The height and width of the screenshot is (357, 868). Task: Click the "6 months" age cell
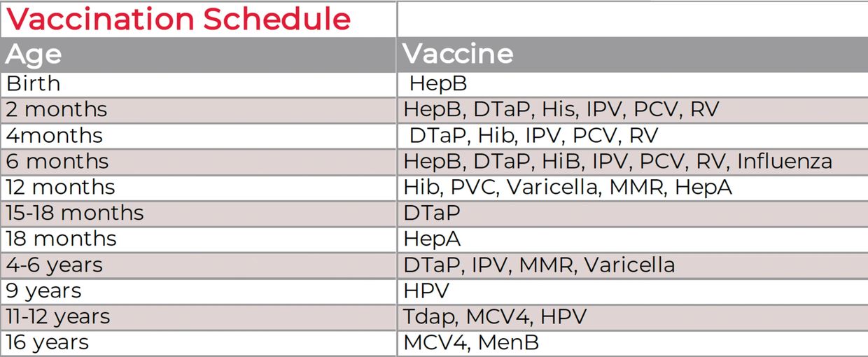[57, 162]
